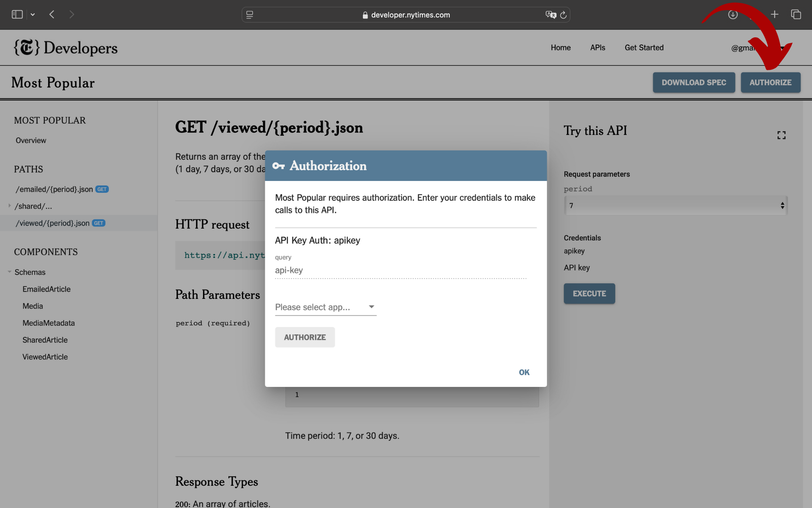The width and height of the screenshot is (812, 508).
Task: Click the 'Response Types' heading
Action: pos(216,482)
